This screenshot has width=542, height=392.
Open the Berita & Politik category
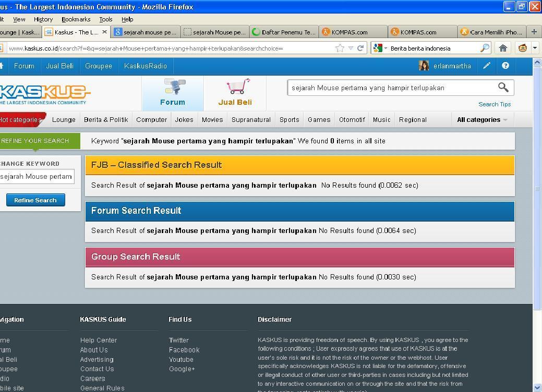coord(106,120)
